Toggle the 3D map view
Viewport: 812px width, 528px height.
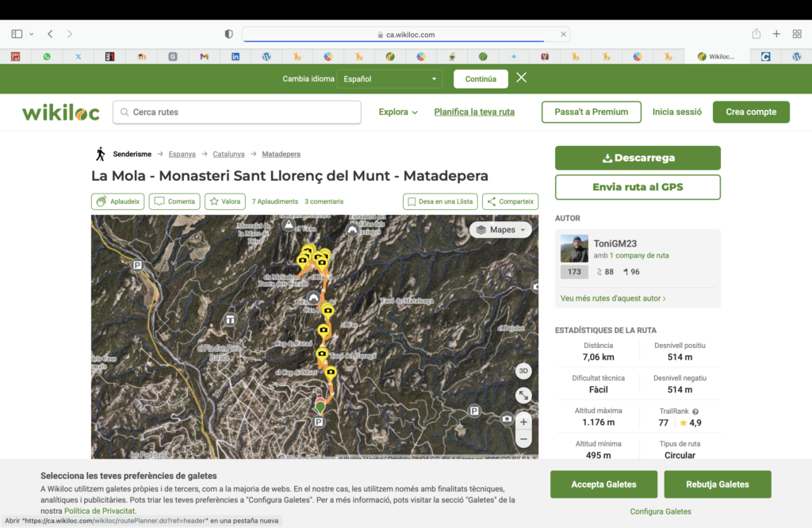tap(523, 371)
